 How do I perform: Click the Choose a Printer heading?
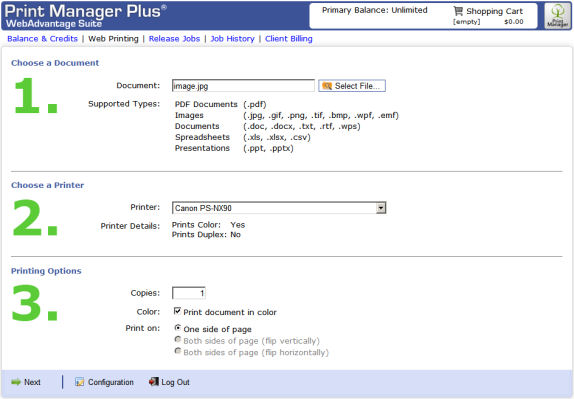[x=47, y=185]
